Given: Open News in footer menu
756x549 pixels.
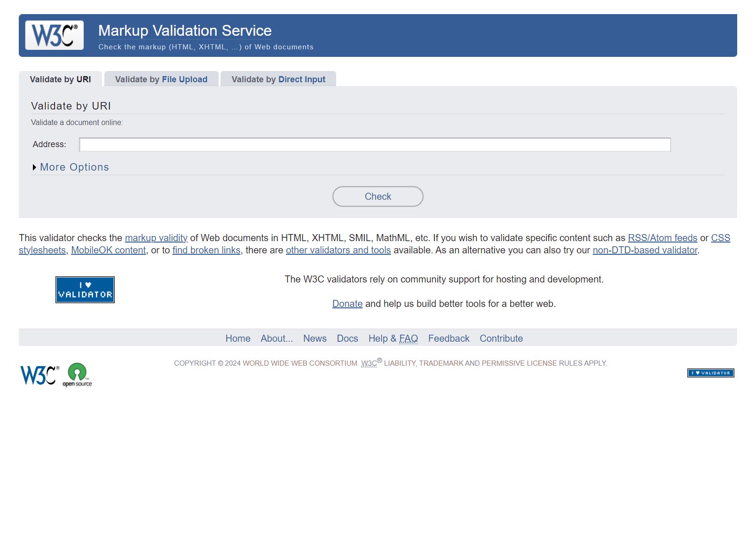Looking at the screenshot, I should [315, 338].
